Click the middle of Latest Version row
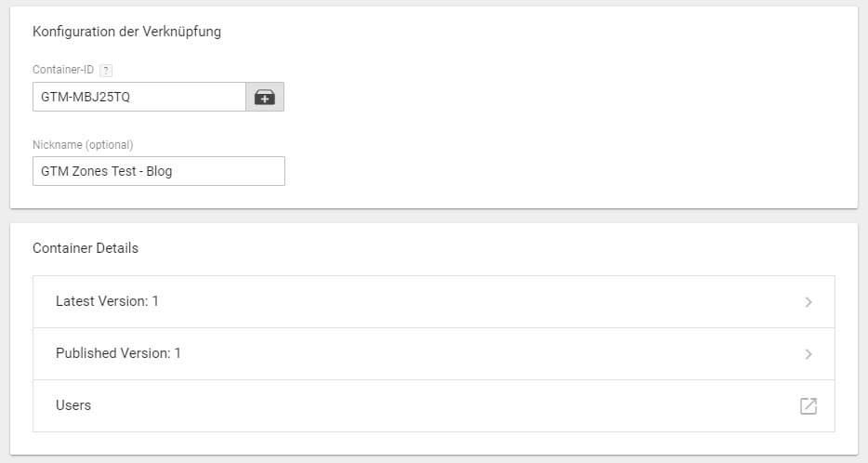 (433, 302)
